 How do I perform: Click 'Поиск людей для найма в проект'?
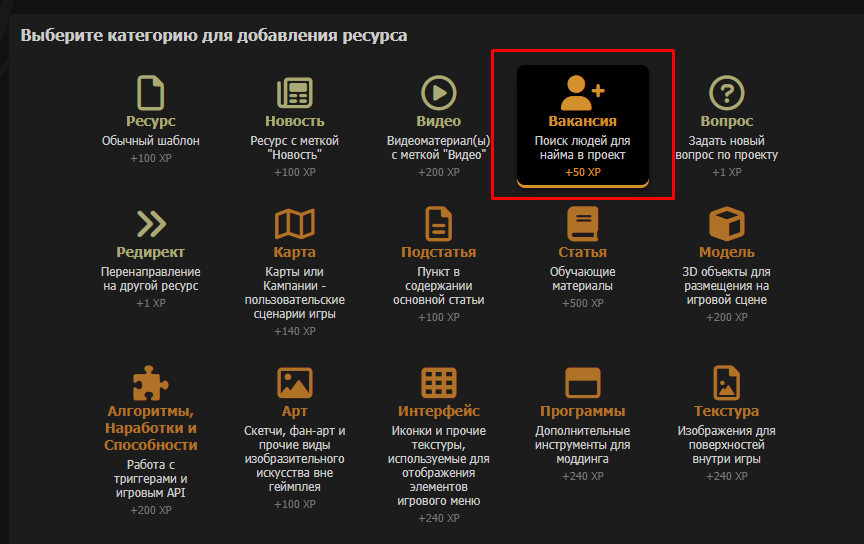582,148
